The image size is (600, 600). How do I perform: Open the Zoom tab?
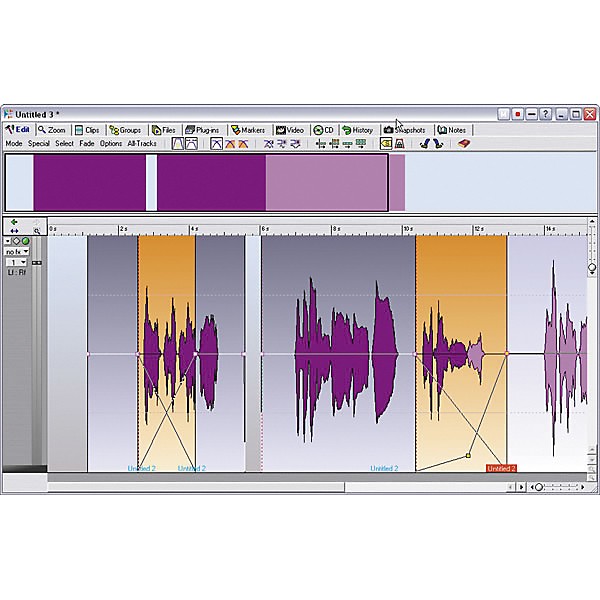[52, 130]
